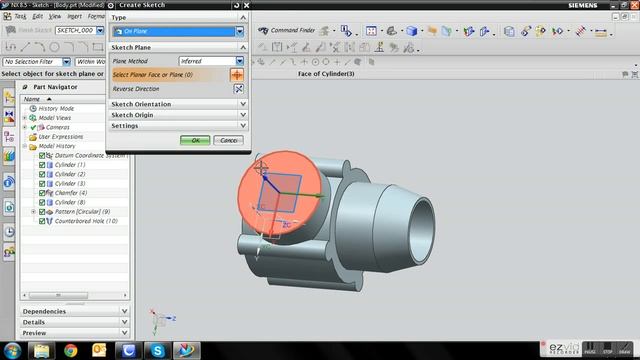Expand the Details panel
640x360 pixels.
coord(75,322)
